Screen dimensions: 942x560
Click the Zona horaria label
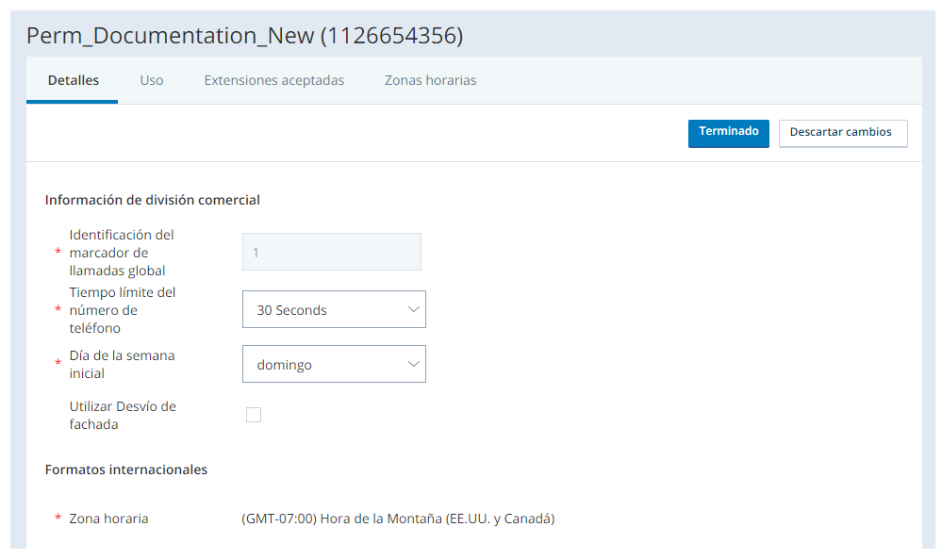(x=108, y=519)
